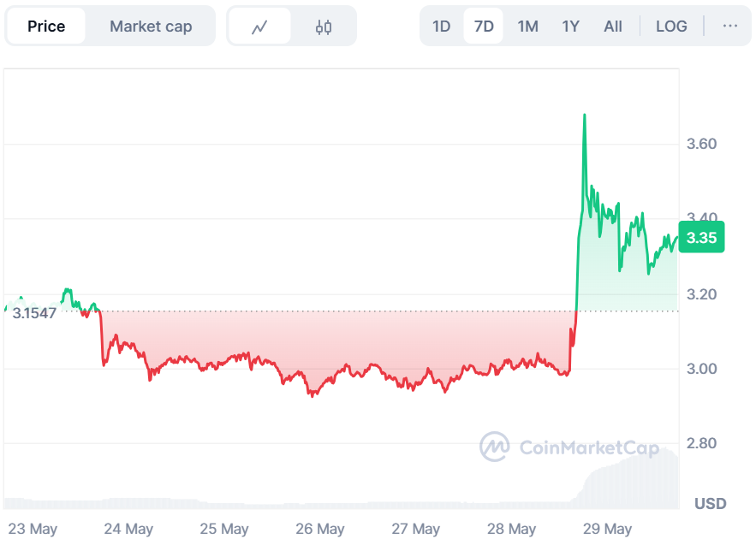Set the time range to 1Y

point(571,27)
